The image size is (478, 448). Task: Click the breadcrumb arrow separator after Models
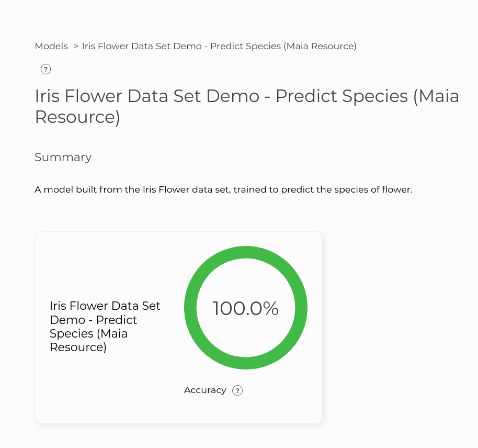[76, 46]
